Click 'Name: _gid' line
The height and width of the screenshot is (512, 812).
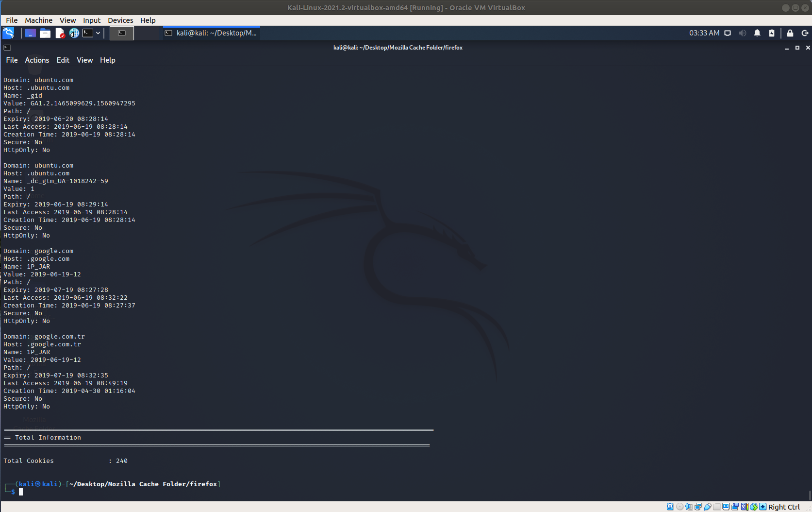pos(23,96)
